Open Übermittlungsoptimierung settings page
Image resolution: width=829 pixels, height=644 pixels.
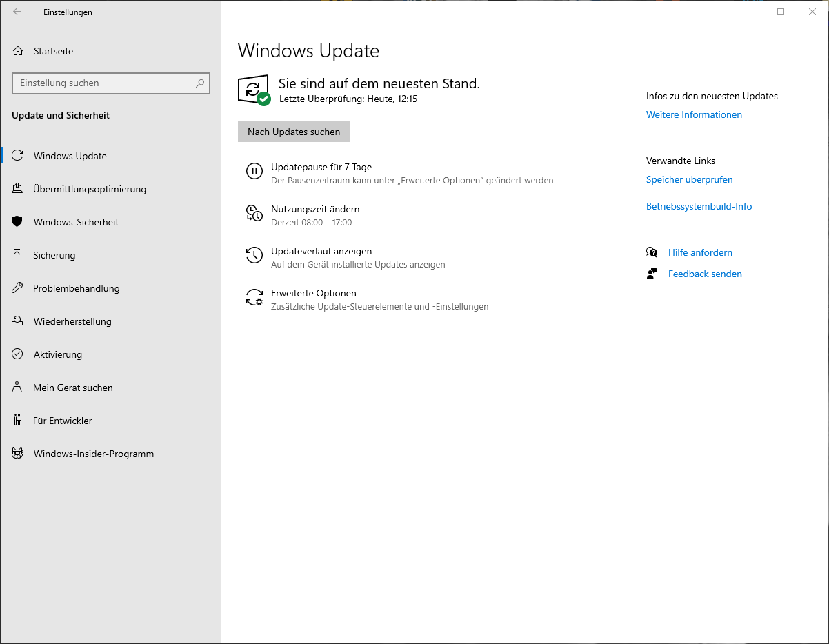coord(110,189)
